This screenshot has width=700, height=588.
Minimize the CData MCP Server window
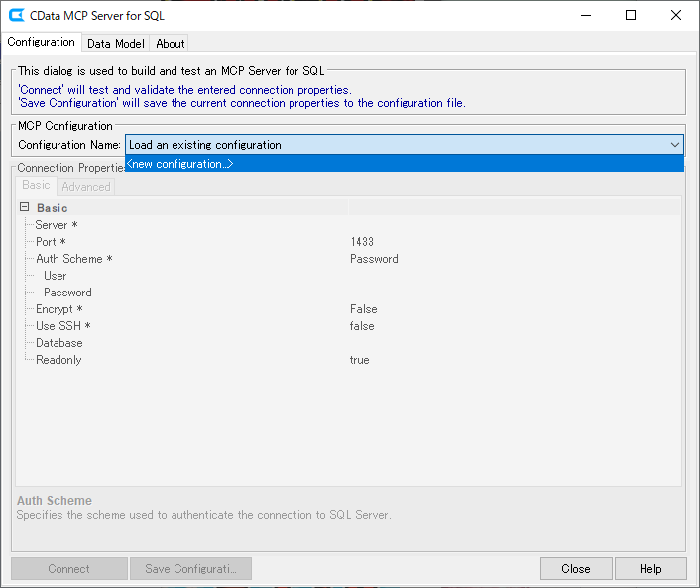pos(586,15)
